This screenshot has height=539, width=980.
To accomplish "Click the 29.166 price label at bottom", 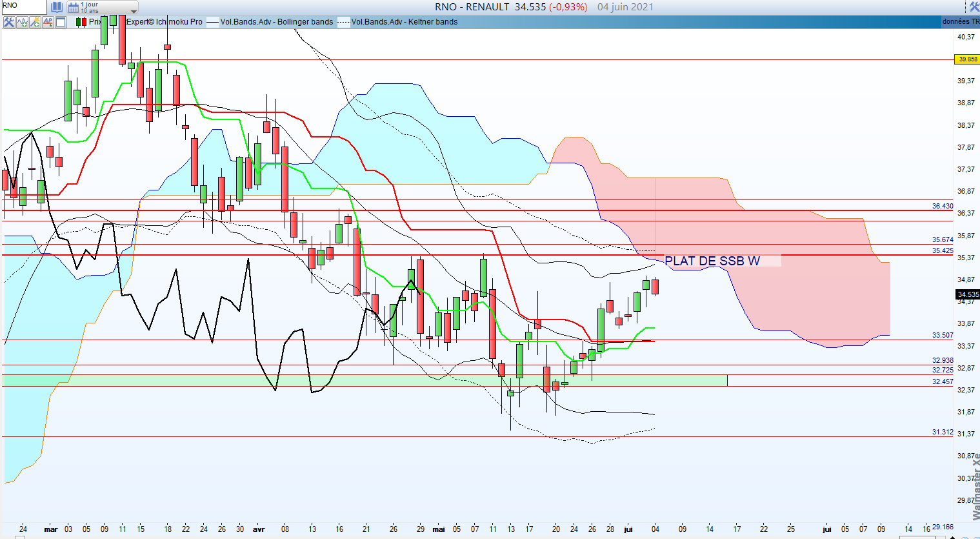I will point(943,527).
